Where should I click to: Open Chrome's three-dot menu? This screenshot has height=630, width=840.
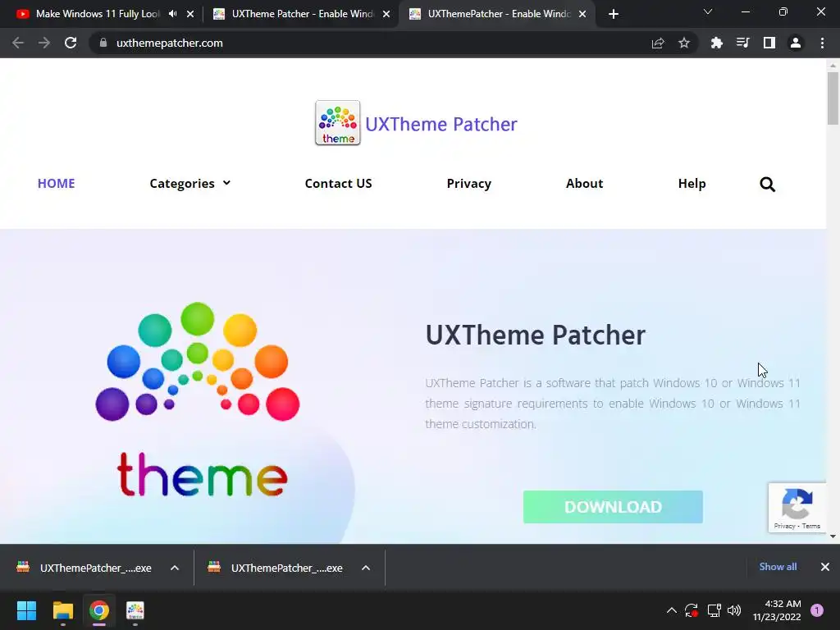(822, 43)
